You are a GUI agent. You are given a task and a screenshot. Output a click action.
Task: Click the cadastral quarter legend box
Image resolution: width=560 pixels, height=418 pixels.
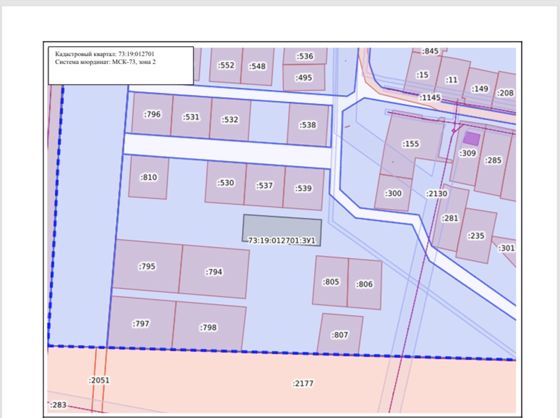(121, 65)
